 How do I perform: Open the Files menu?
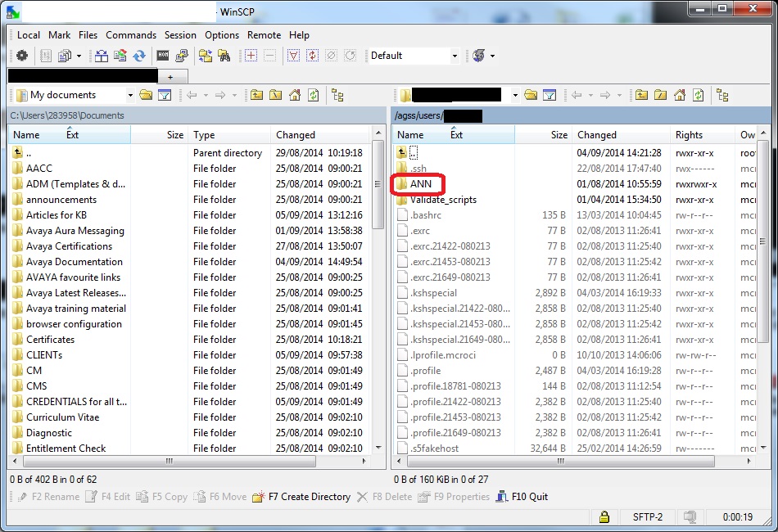pyautogui.click(x=88, y=35)
